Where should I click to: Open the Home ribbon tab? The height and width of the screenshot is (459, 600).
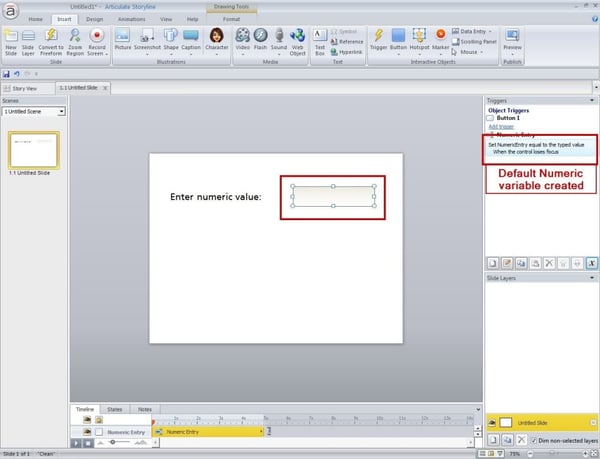[36, 19]
